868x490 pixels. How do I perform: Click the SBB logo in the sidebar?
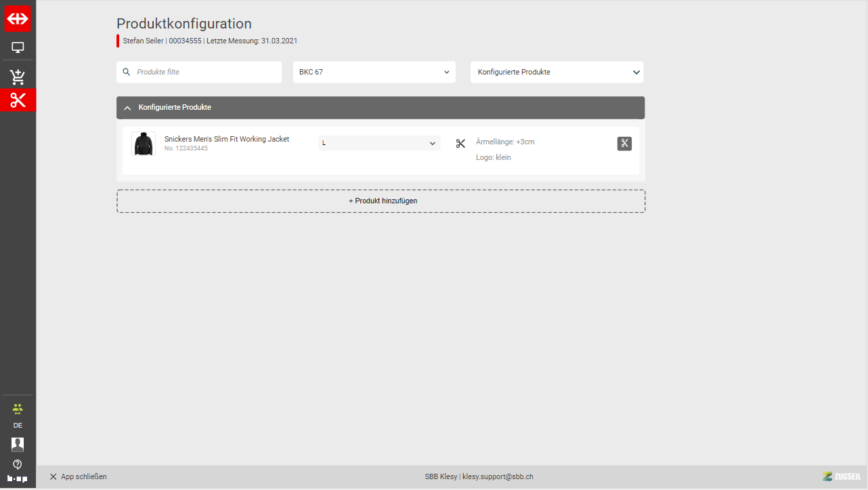[x=18, y=18]
